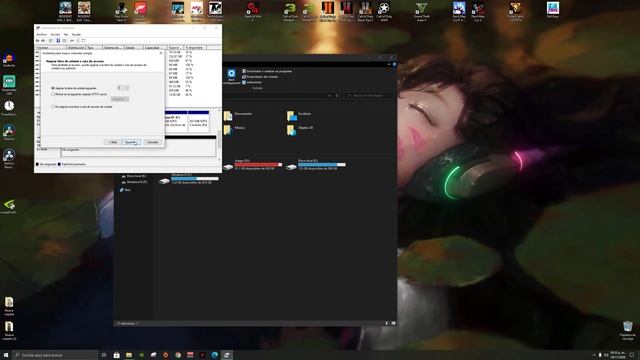Open the Acción menu in Disk Management
Viewport: 640px width, 360px height.
click(55, 35)
